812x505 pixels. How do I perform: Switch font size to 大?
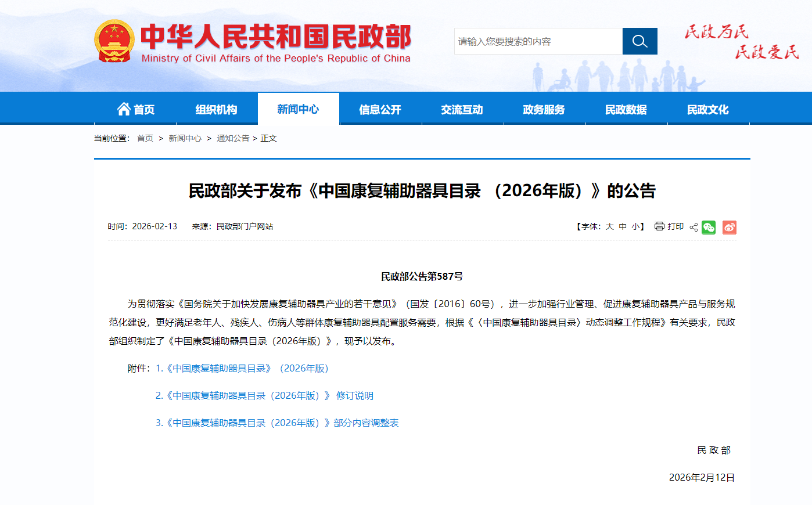click(608, 227)
